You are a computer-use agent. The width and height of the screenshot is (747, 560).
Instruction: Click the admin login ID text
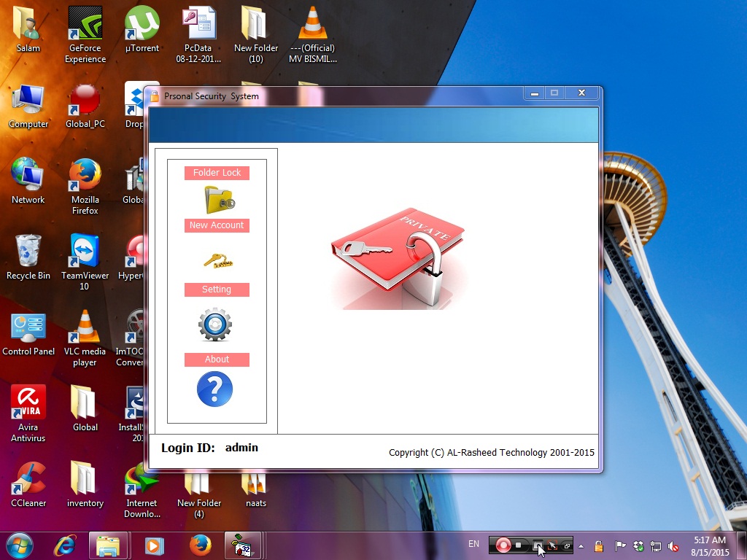pyautogui.click(x=241, y=448)
